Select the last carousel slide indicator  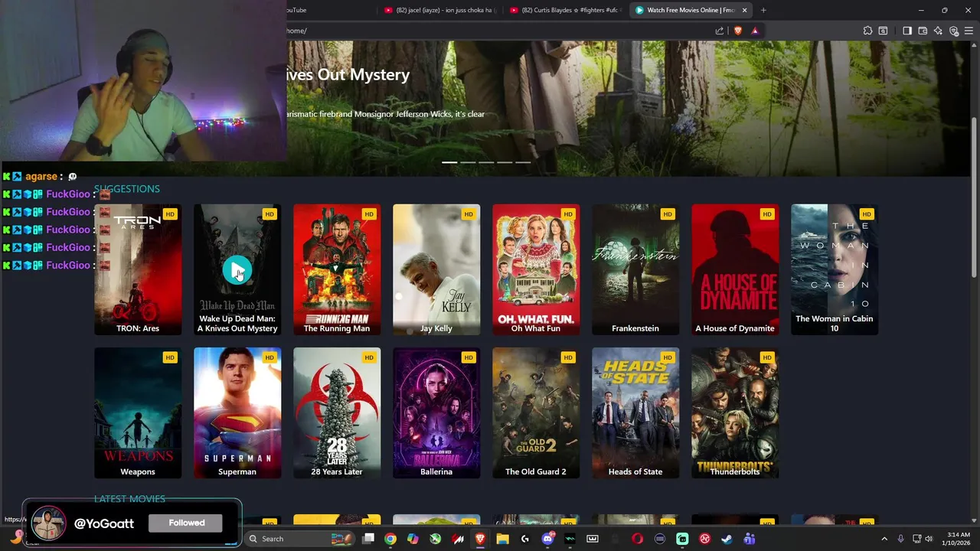523,162
